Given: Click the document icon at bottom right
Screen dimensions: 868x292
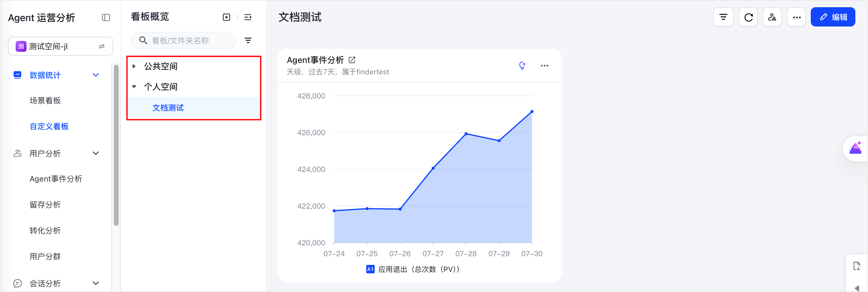Looking at the screenshot, I should pos(857,266).
